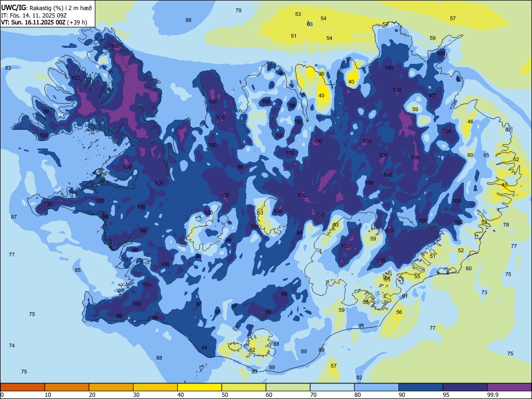This screenshot has height=399, width=532.
Task: Click the map value '85' offshore southwest
Action: tap(78, 270)
